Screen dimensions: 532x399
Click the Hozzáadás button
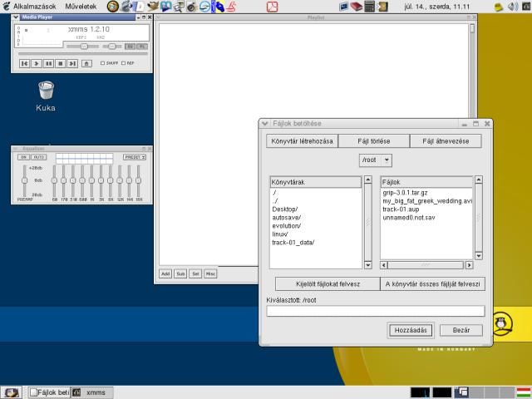(411, 330)
